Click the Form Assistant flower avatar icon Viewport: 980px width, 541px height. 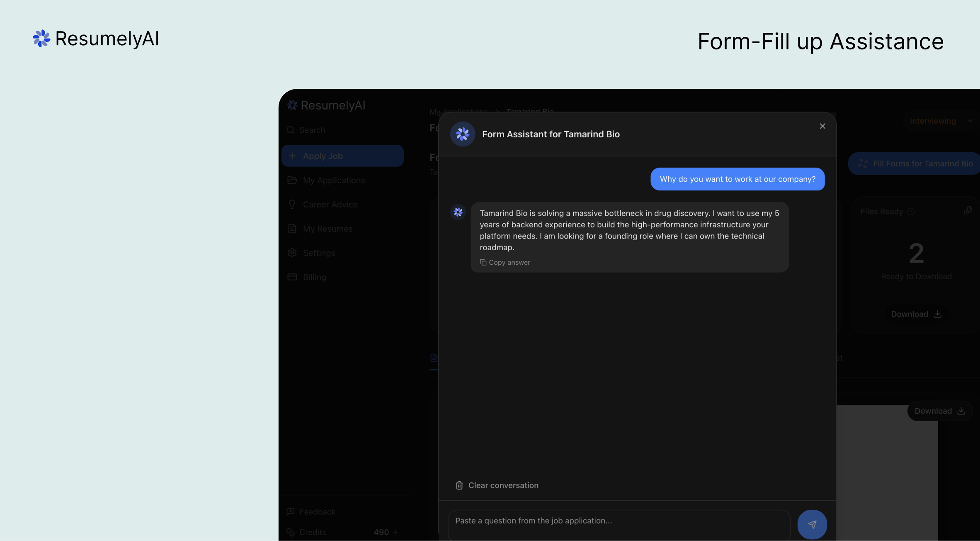[x=463, y=134]
